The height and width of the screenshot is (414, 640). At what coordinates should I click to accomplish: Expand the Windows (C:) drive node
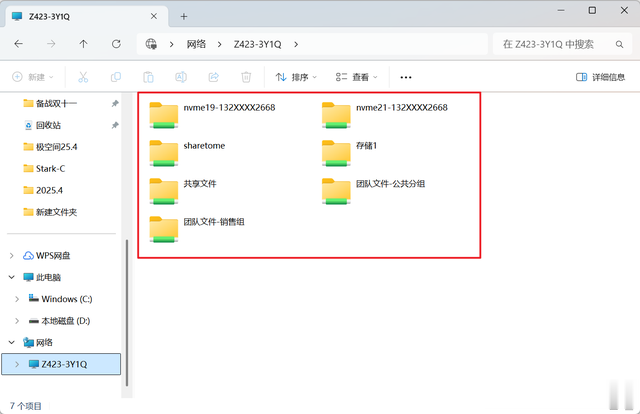pyautogui.click(x=17, y=299)
